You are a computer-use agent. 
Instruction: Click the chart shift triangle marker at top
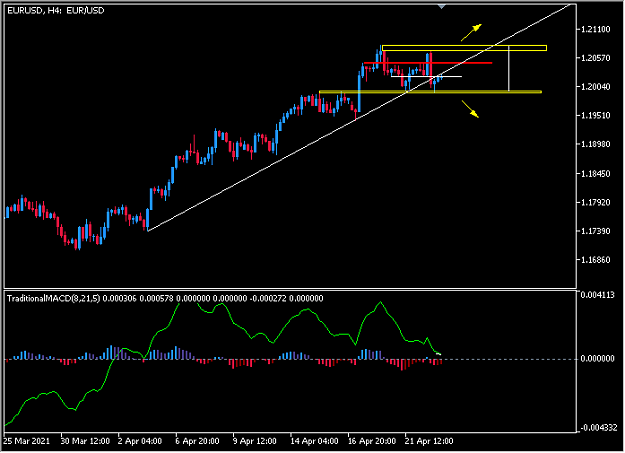click(x=441, y=6)
